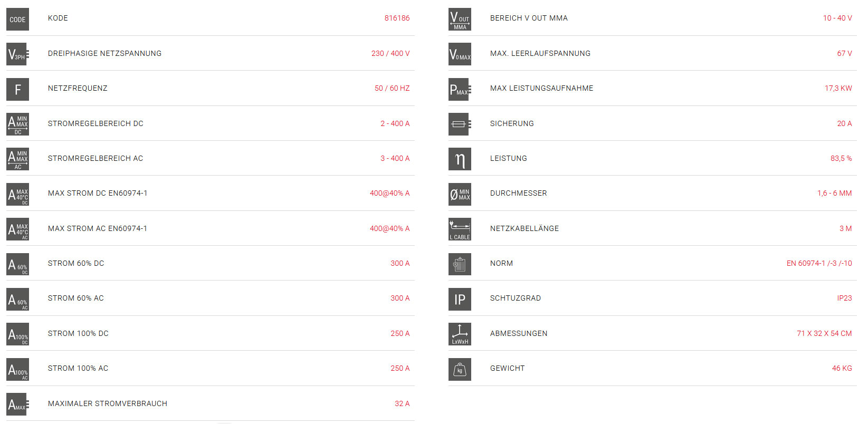Screen dimensions: 868x424
Task: Click the AMAX icon beside MAXIMALER STROMVERBRAUCH
Action: coord(17,404)
